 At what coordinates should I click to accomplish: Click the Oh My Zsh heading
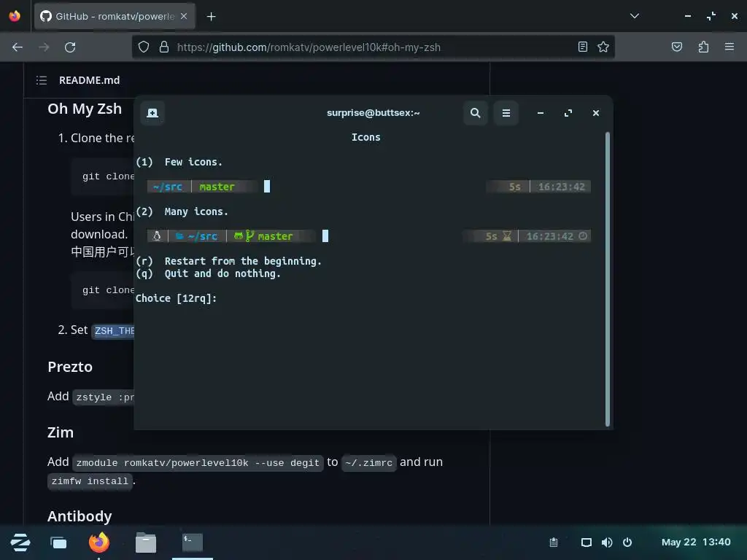[85, 109]
